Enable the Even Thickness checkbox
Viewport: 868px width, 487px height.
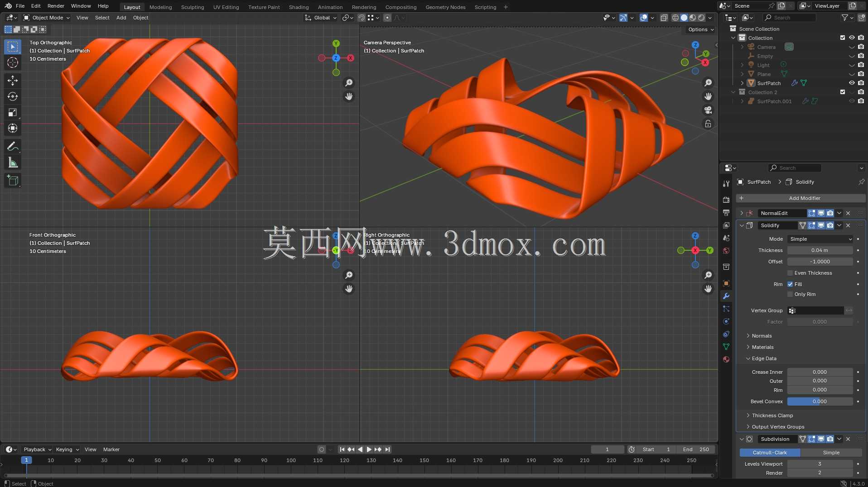(790, 273)
